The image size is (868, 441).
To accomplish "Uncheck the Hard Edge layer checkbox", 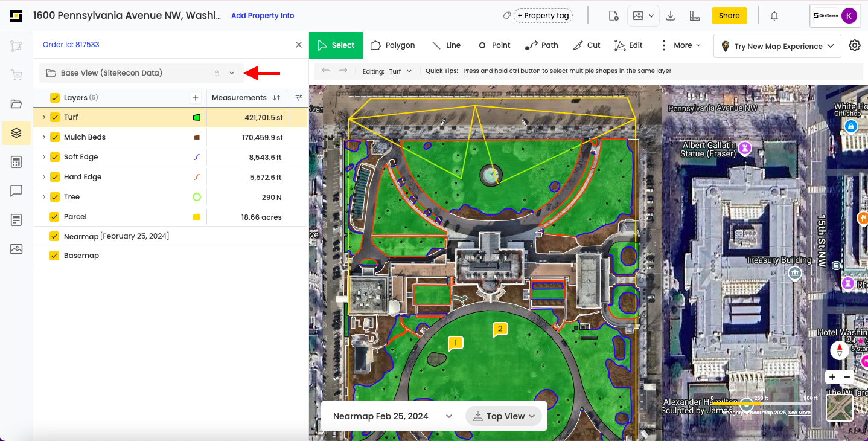I will pyautogui.click(x=55, y=177).
